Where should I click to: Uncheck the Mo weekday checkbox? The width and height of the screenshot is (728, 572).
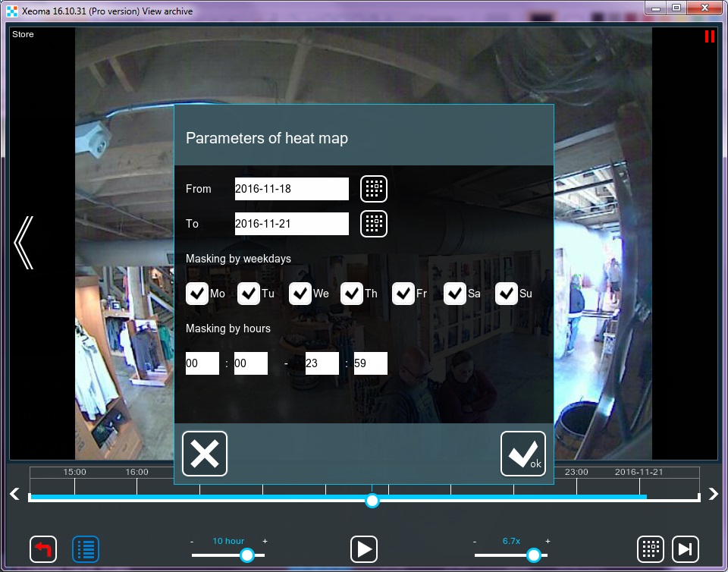coord(197,294)
